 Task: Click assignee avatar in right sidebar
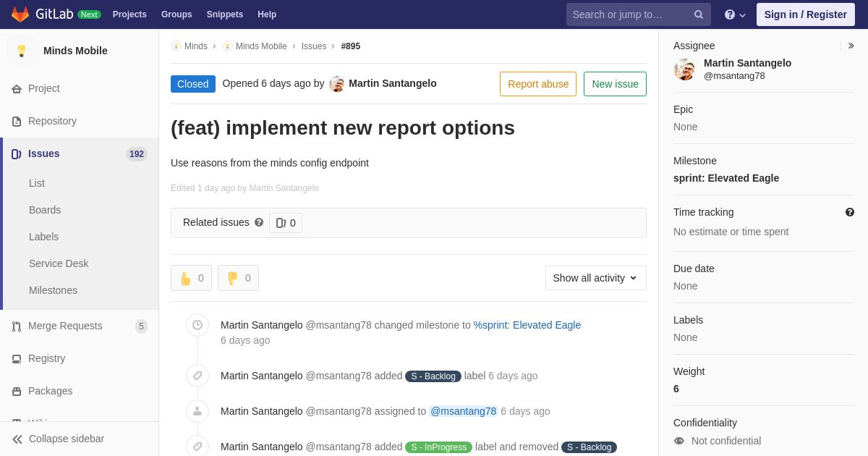click(684, 69)
